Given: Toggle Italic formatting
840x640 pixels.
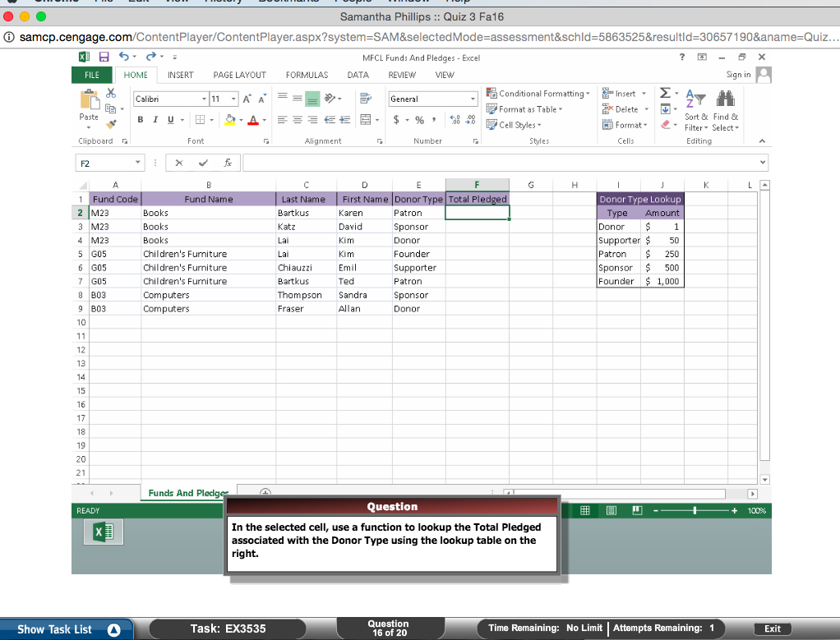Looking at the screenshot, I should tap(155, 120).
